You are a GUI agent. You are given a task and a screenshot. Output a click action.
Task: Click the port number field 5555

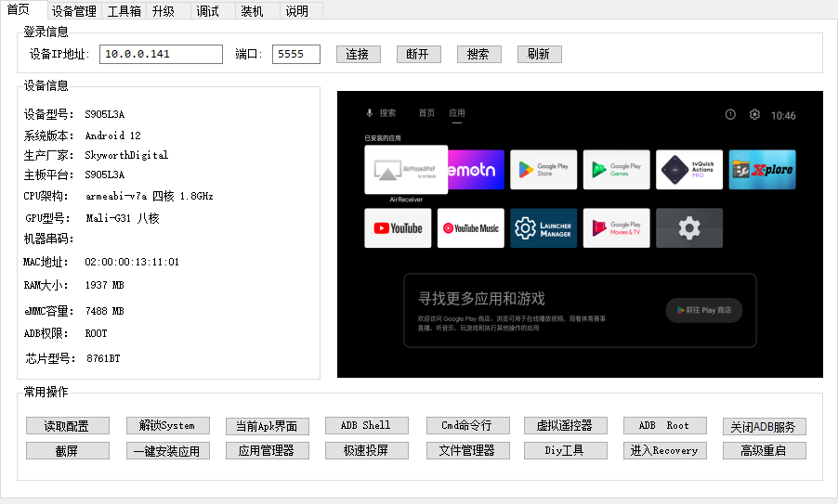(x=296, y=54)
